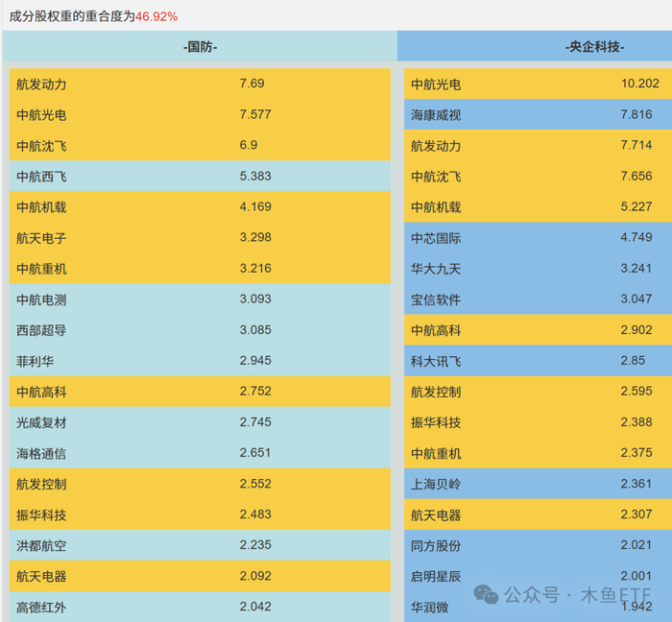Click the value 3.298
This screenshot has height=622, width=672.
[x=255, y=237]
